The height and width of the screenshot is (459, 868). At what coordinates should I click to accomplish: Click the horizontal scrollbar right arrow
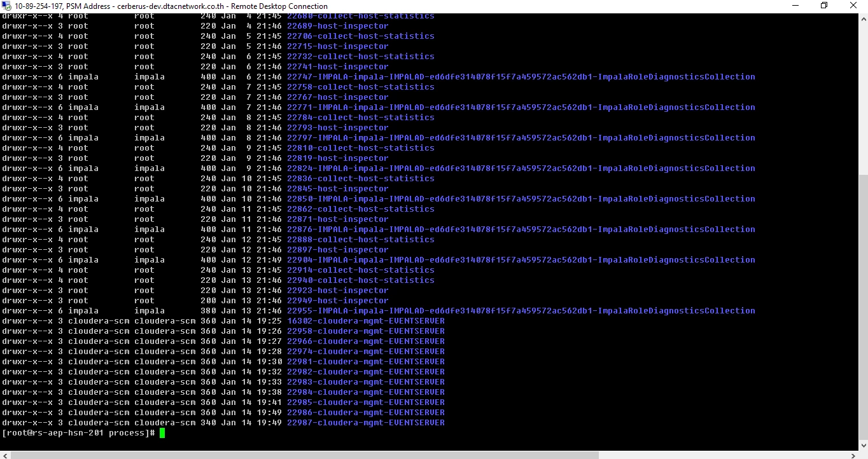click(853, 455)
